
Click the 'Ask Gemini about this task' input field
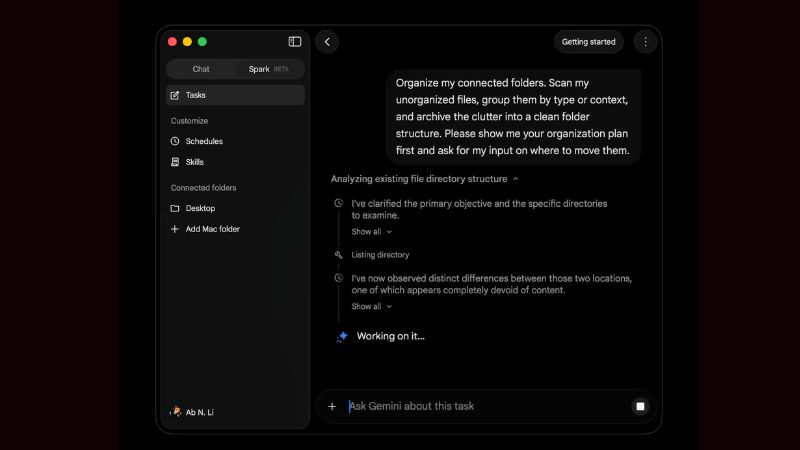tap(485, 406)
